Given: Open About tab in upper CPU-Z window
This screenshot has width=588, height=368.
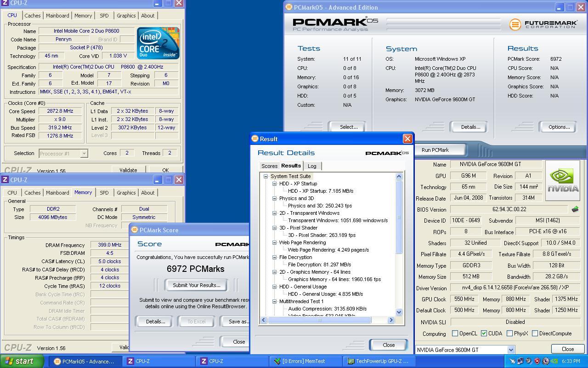Looking at the screenshot, I should 147,16.
